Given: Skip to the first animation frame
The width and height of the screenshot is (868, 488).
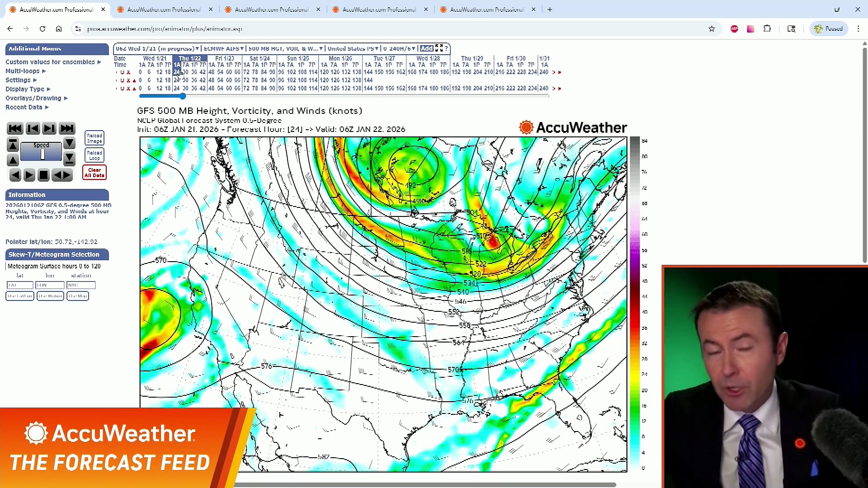Looking at the screenshot, I should (x=15, y=128).
